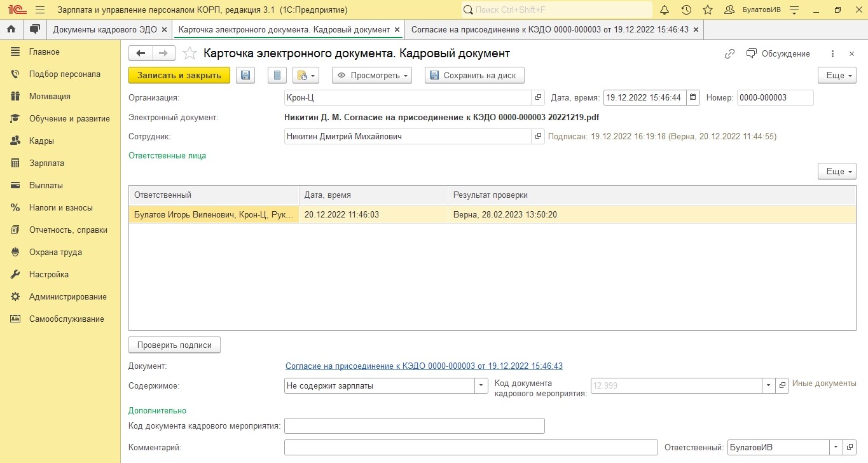
Task: Click the Комментарий input field
Action: click(x=471, y=447)
